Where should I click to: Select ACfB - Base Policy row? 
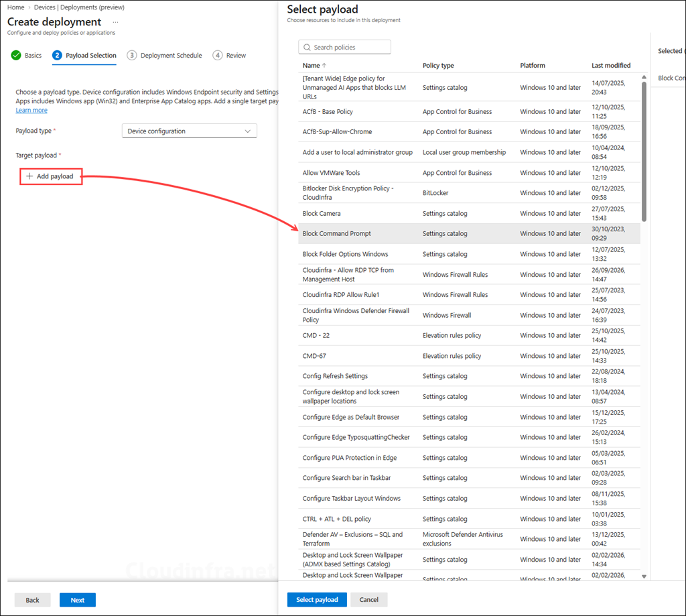coord(469,112)
